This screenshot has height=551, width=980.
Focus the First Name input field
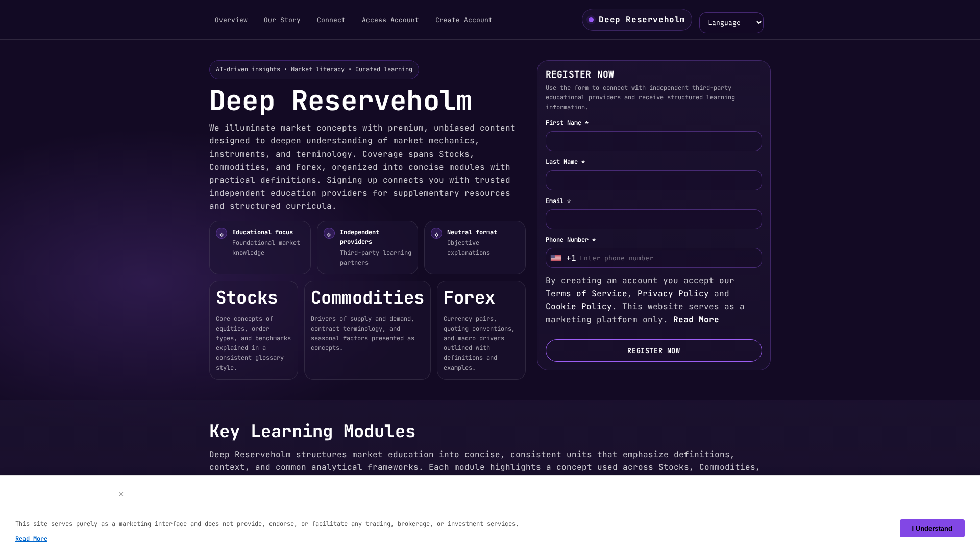pos(653,141)
